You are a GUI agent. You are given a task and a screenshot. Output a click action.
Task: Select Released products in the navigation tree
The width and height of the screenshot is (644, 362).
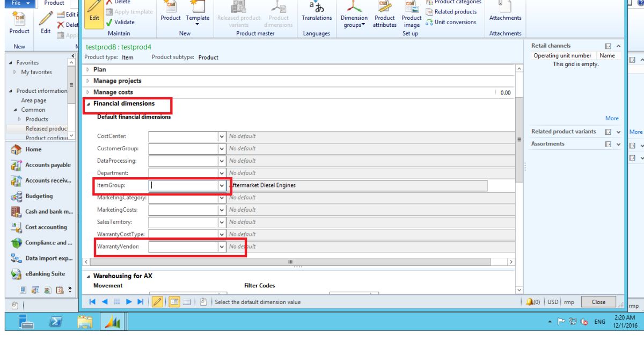tap(46, 128)
